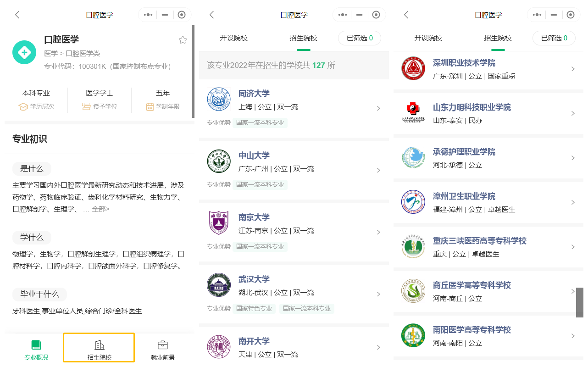This screenshot has height=367, width=588.
Task: Click 承德护理职业学院 logo
Action: [x=413, y=157]
